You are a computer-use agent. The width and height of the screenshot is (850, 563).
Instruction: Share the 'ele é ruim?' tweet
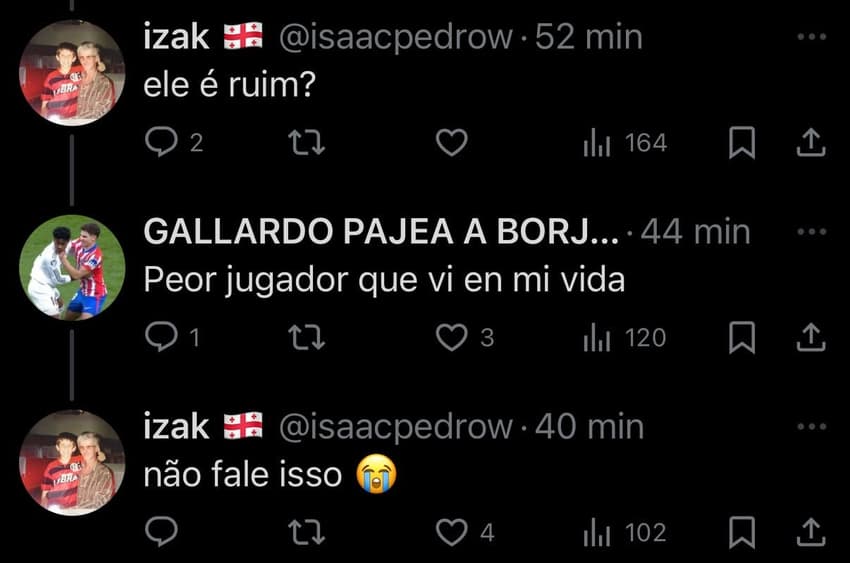click(811, 143)
